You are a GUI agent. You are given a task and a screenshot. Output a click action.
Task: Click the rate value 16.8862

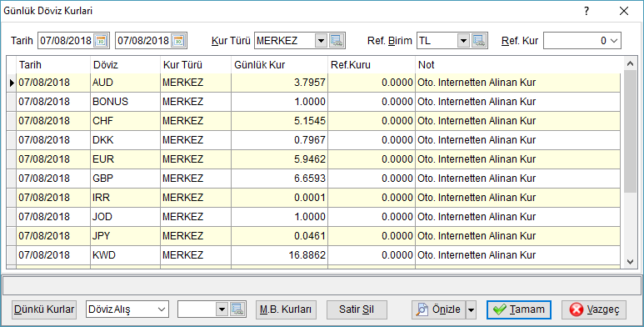click(x=307, y=255)
